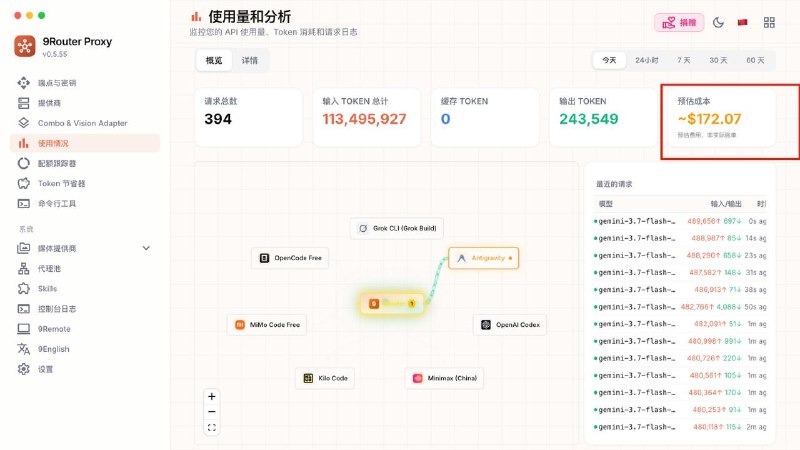
Task: Open the command line tool icon
Action: point(23,204)
